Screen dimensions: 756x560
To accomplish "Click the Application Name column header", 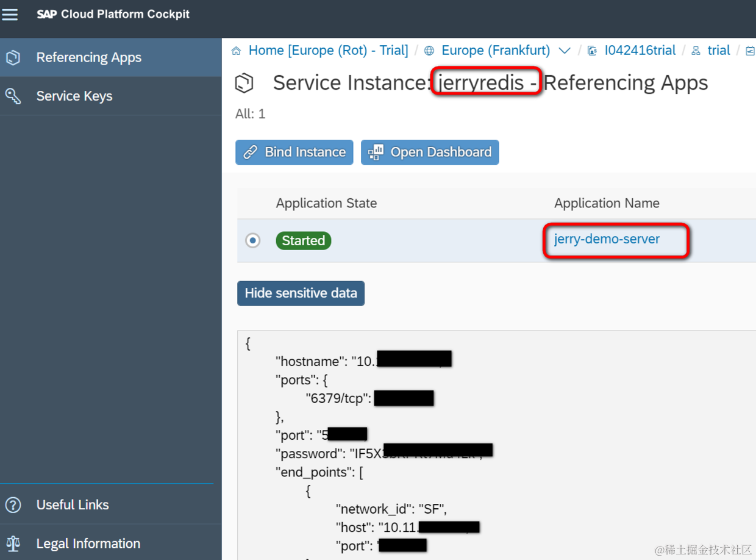I will pos(607,203).
